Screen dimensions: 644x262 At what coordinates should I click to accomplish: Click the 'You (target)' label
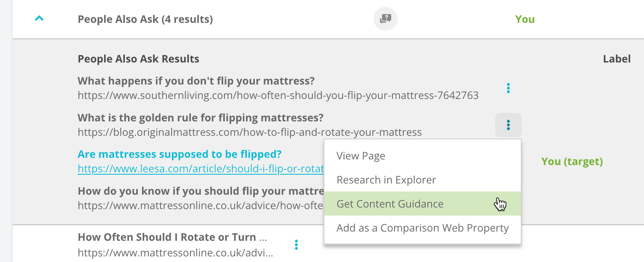pyautogui.click(x=572, y=161)
